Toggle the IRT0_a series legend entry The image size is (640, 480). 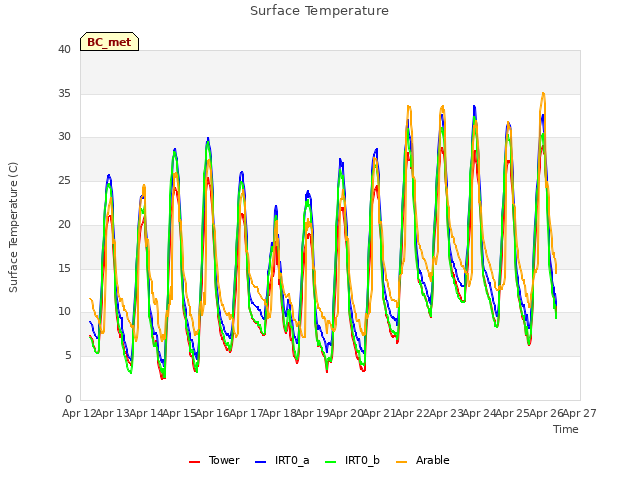coord(282,460)
